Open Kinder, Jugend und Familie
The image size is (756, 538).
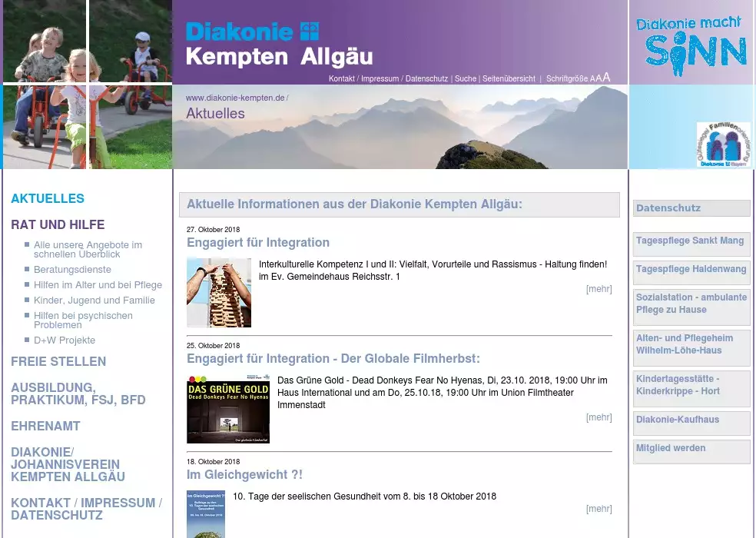pyautogui.click(x=94, y=301)
